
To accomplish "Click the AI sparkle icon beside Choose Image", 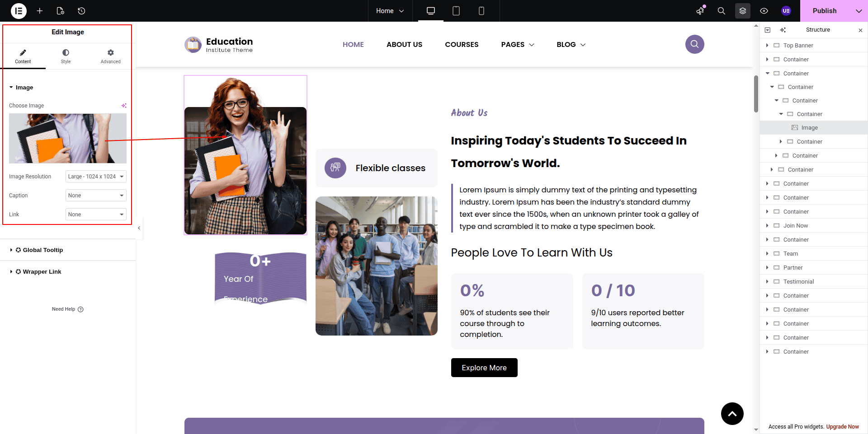I will [124, 106].
